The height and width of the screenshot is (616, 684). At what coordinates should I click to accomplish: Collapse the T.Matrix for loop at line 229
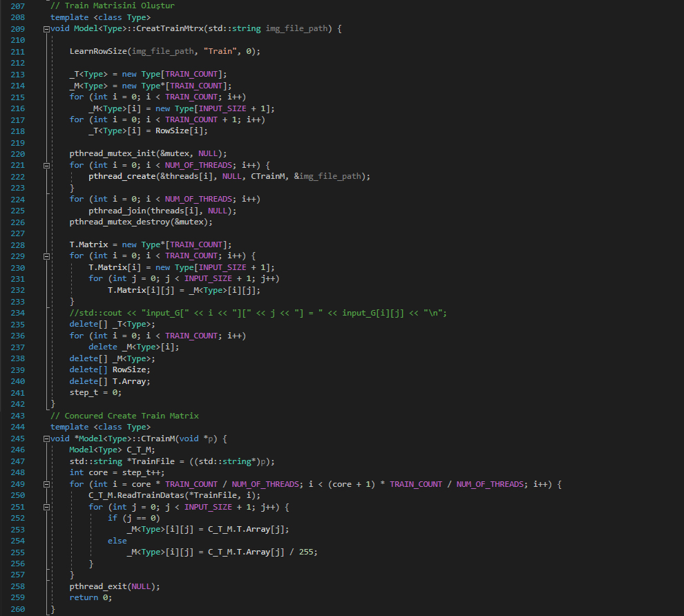(x=46, y=256)
